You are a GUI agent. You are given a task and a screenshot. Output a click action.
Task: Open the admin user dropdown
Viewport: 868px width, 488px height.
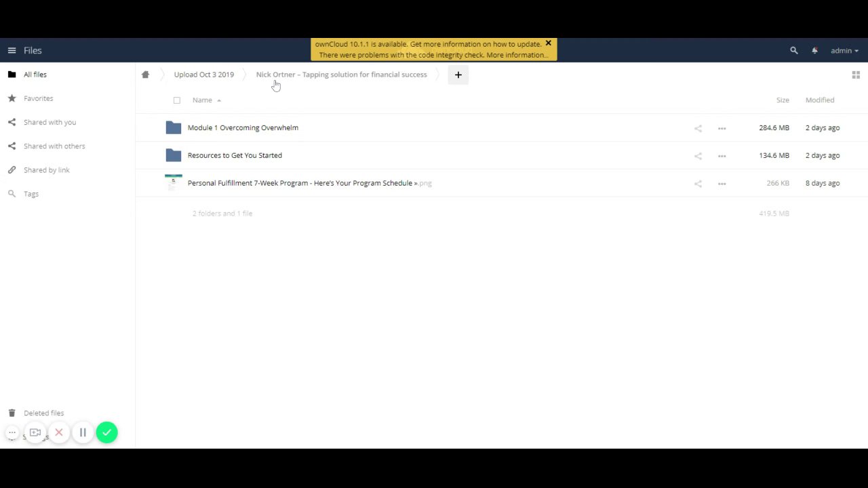coord(845,50)
